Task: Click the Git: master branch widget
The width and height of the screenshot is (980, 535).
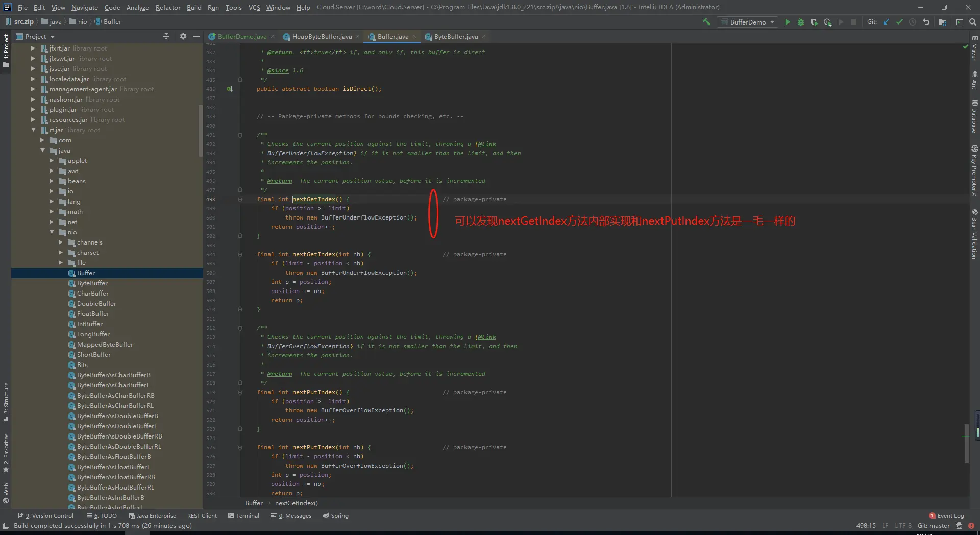Action: tap(934, 525)
